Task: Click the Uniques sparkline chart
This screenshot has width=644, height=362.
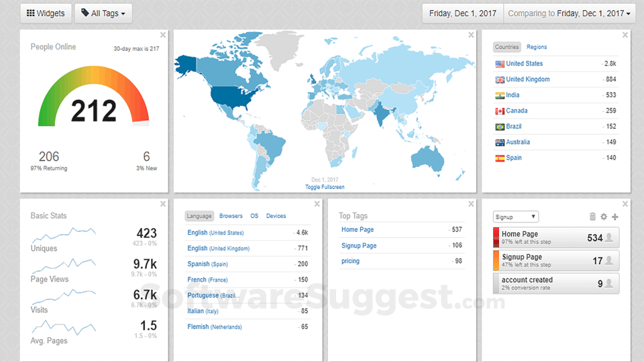Action: point(64,235)
